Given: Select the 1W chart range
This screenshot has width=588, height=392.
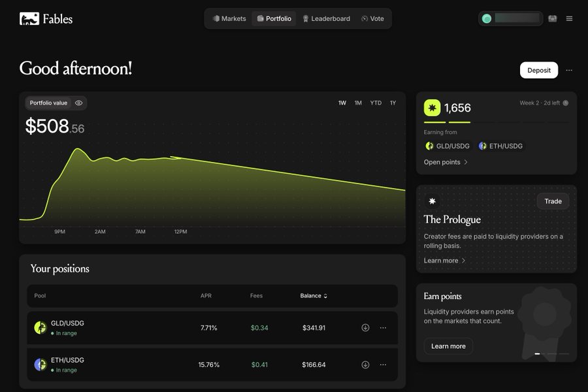Looking at the screenshot, I should [342, 103].
